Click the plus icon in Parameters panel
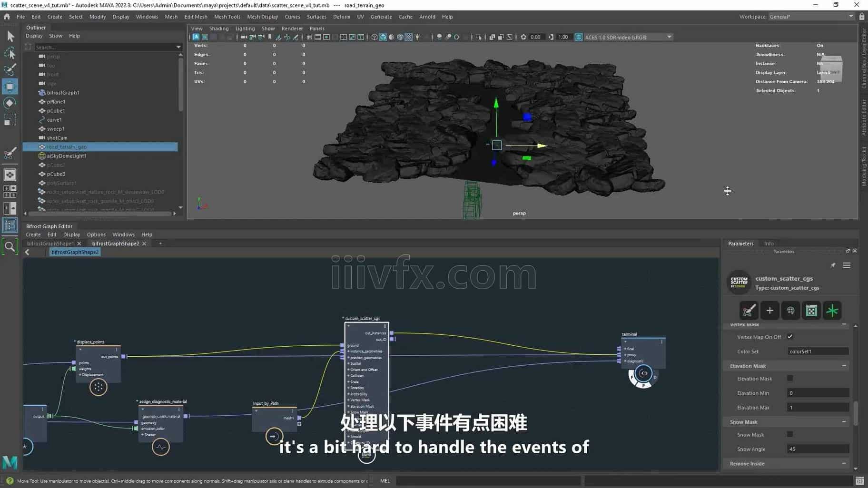 [769, 311]
